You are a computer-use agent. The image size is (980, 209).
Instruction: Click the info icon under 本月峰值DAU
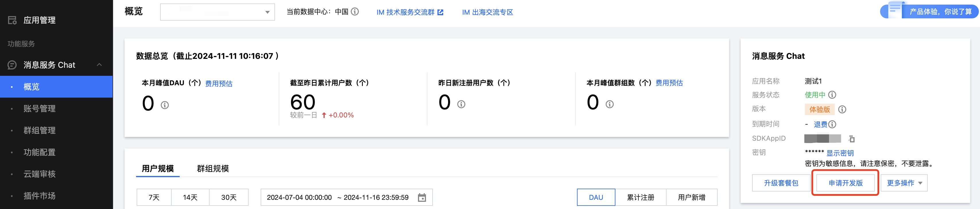(x=165, y=105)
